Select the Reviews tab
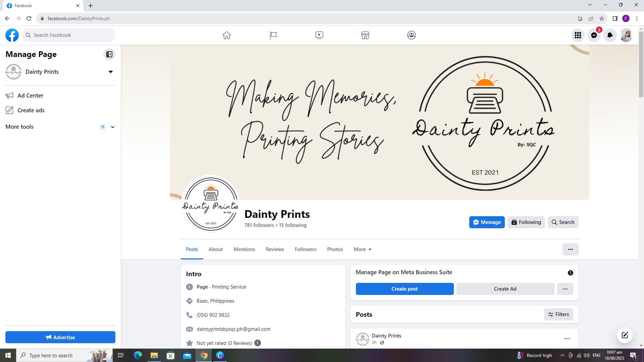This screenshot has width=644, height=362. pos(275,249)
